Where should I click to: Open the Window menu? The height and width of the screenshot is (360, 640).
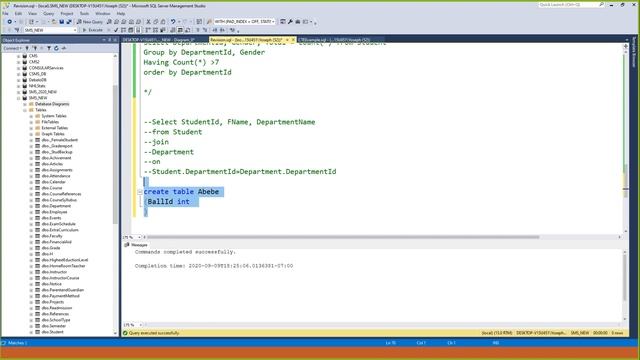click(x=102, y=13)
